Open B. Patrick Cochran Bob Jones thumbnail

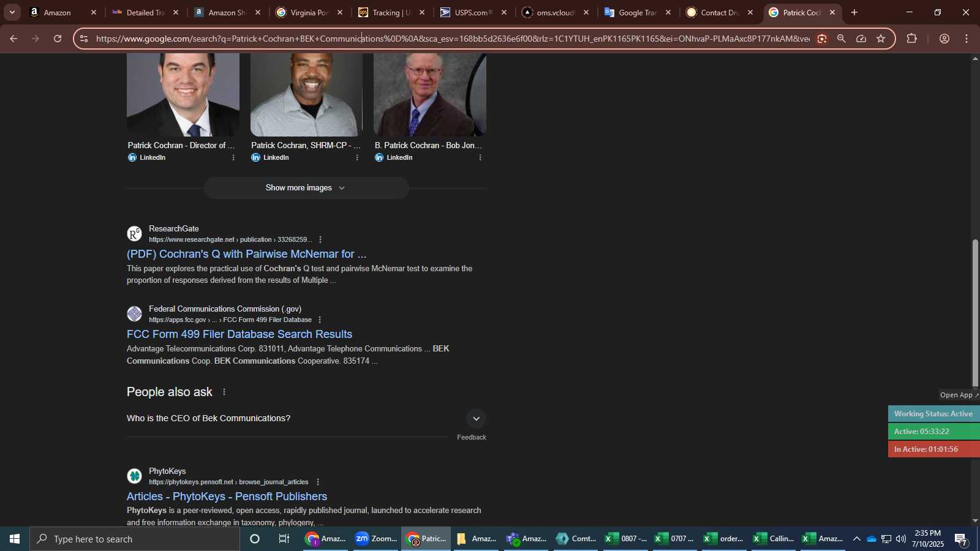pos(430,94)
